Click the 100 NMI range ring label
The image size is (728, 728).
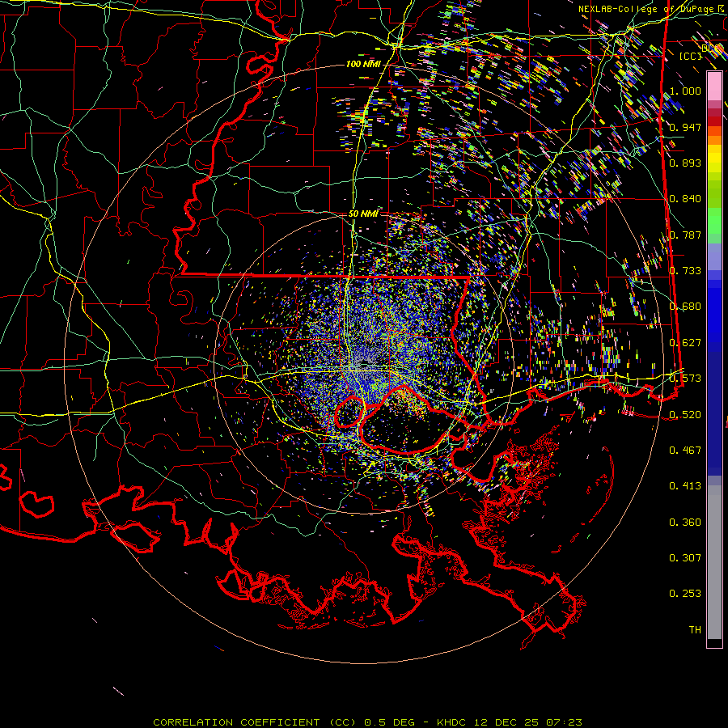363,64
